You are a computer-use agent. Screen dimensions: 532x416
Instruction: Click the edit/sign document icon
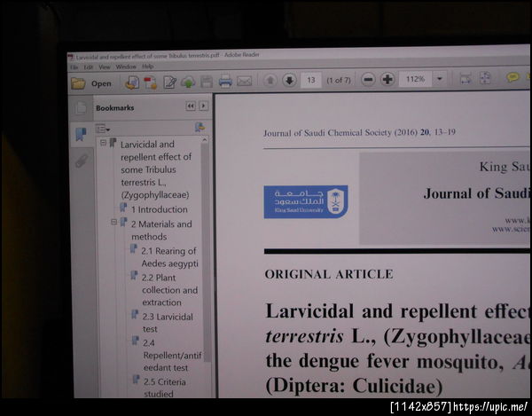169,82
